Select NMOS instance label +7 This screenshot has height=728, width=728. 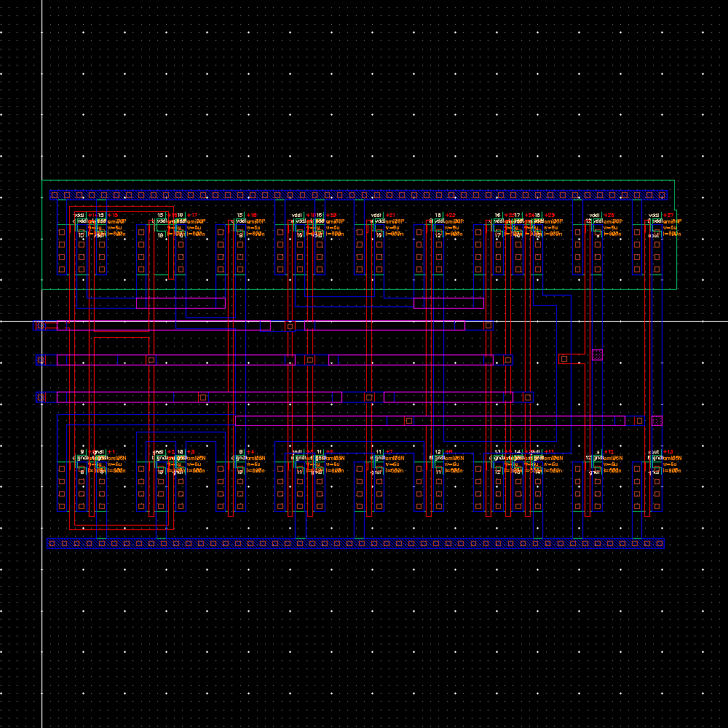click(389, 452)
